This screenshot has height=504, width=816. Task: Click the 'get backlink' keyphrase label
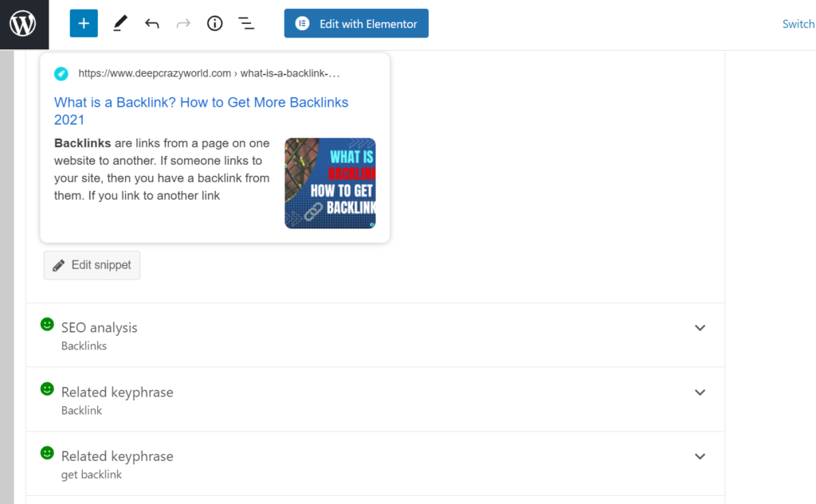pyautogui.click(x=92, y=475)
